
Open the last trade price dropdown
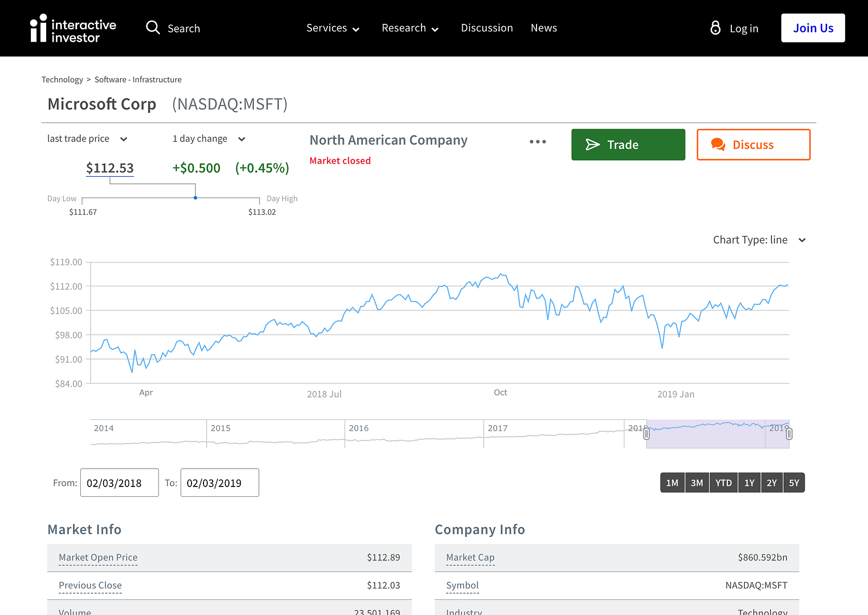pos(87,139)
